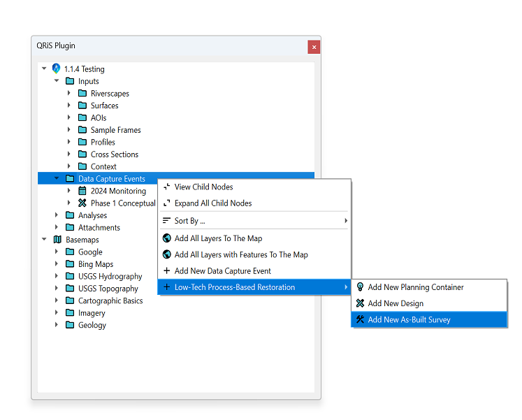This screenshot has height=420, width=522.
Task: Click the Bing Maps folder icon
Action: 70,264
